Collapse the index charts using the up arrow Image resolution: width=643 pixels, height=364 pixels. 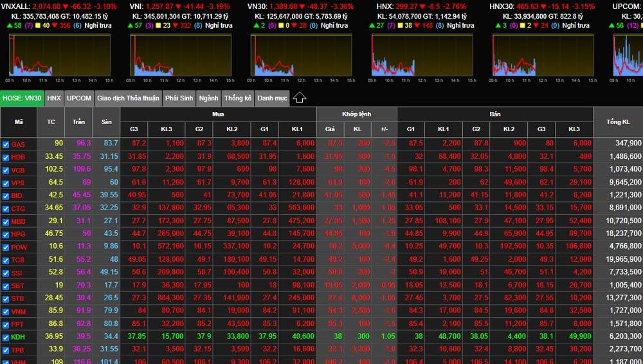(x=300, y=98)
